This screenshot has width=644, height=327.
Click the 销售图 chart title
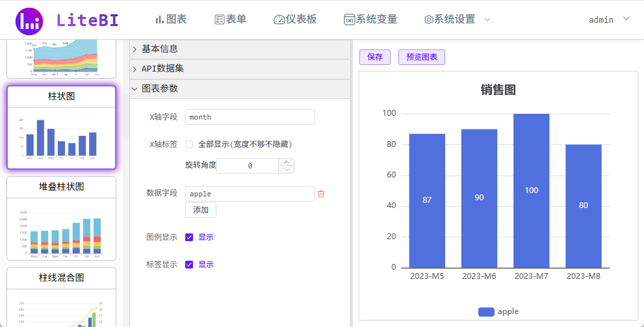498,90
